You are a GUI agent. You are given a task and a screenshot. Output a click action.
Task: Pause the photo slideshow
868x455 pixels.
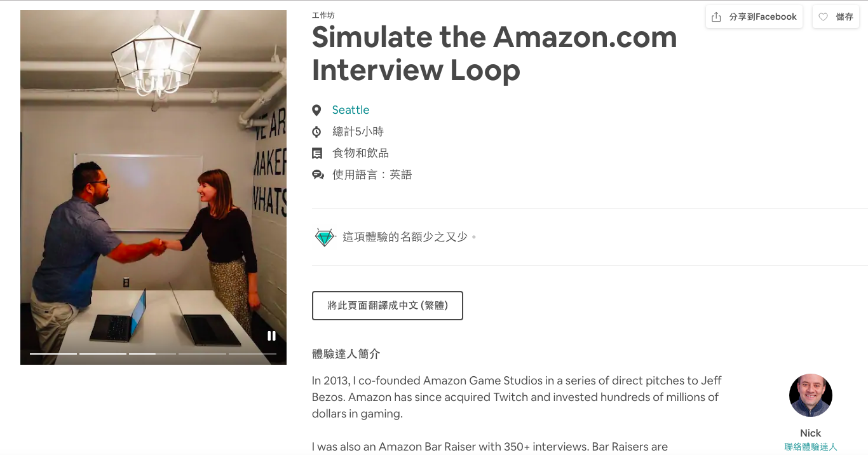pos(271,336)
